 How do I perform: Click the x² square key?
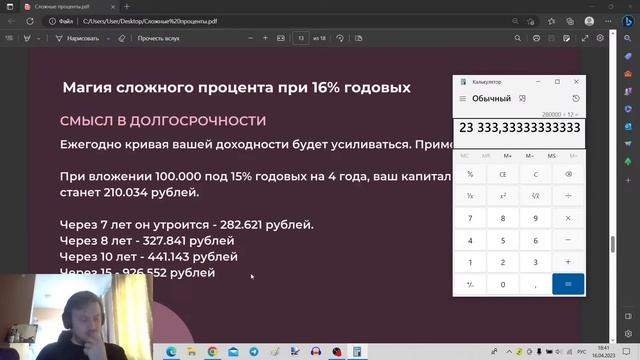(503, 196)
